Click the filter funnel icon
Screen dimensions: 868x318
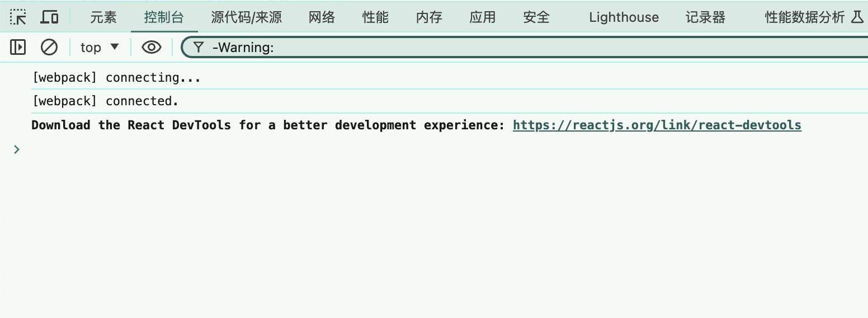pos(198,48)
